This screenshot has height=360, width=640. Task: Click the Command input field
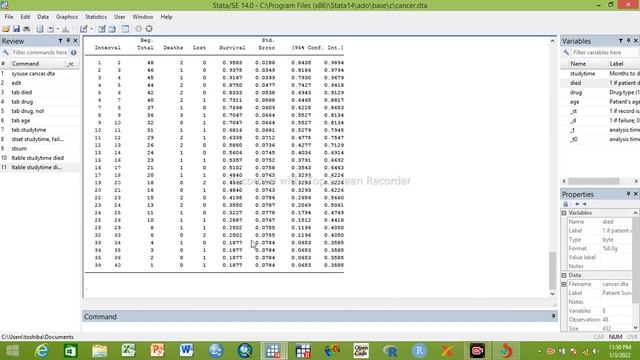pyautogui.click(x=319, y=327)
